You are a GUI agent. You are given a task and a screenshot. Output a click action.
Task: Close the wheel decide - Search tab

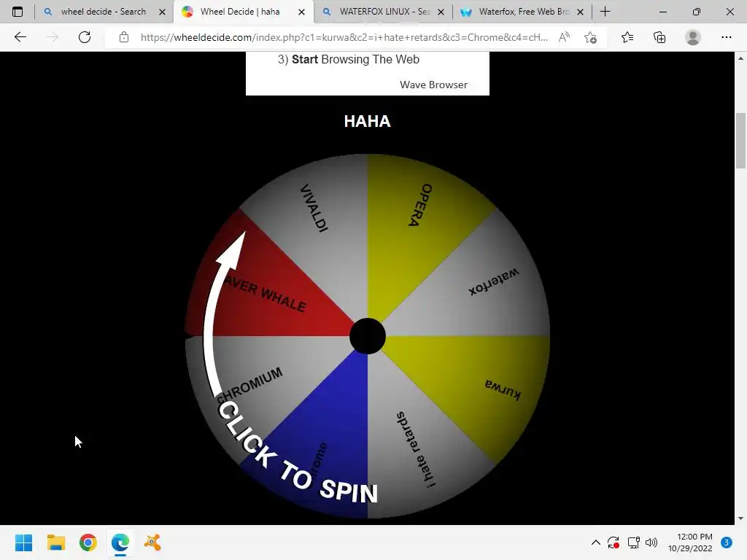(162, 12)
